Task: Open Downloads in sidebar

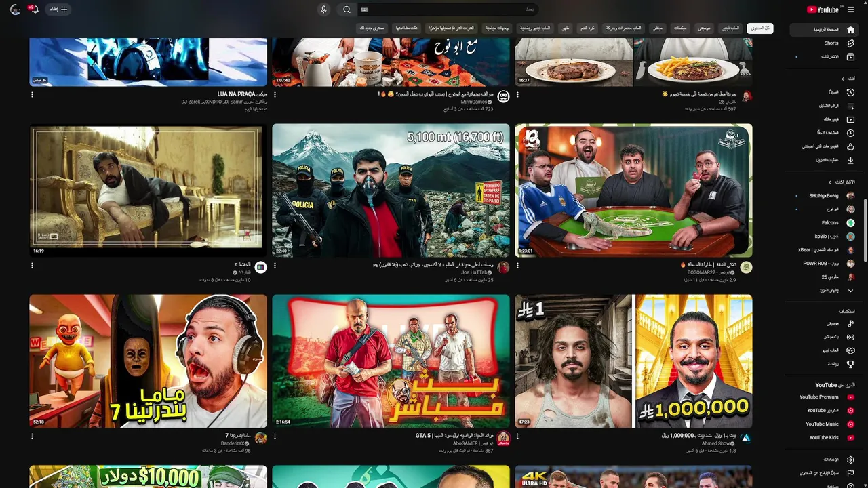Action: pos(823,161)
